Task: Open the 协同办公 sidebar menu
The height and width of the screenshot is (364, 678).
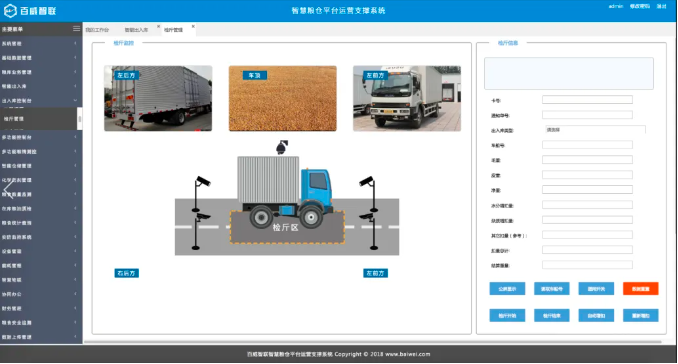Action: 41,294
